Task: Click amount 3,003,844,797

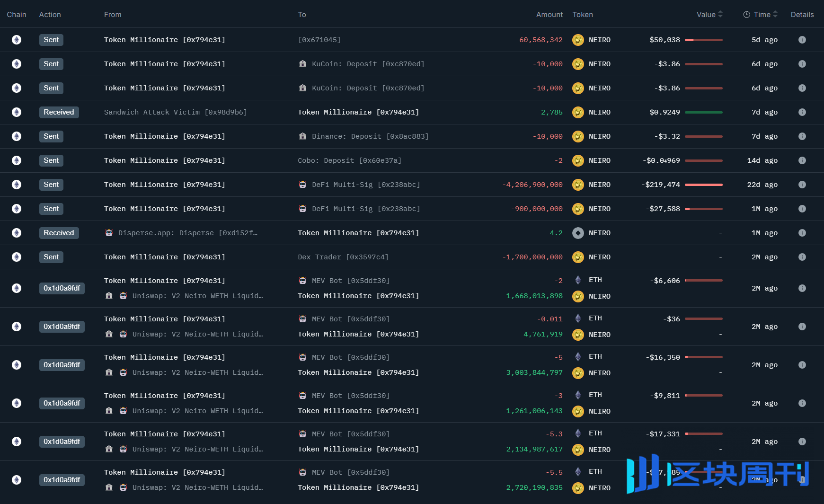Action: point(534,372)
